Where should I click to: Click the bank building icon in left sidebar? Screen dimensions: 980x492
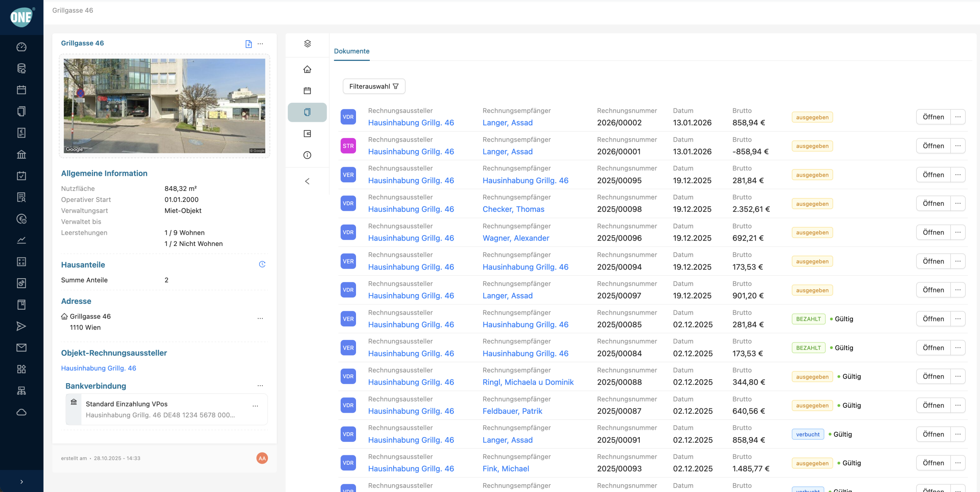tap(21, 154)
